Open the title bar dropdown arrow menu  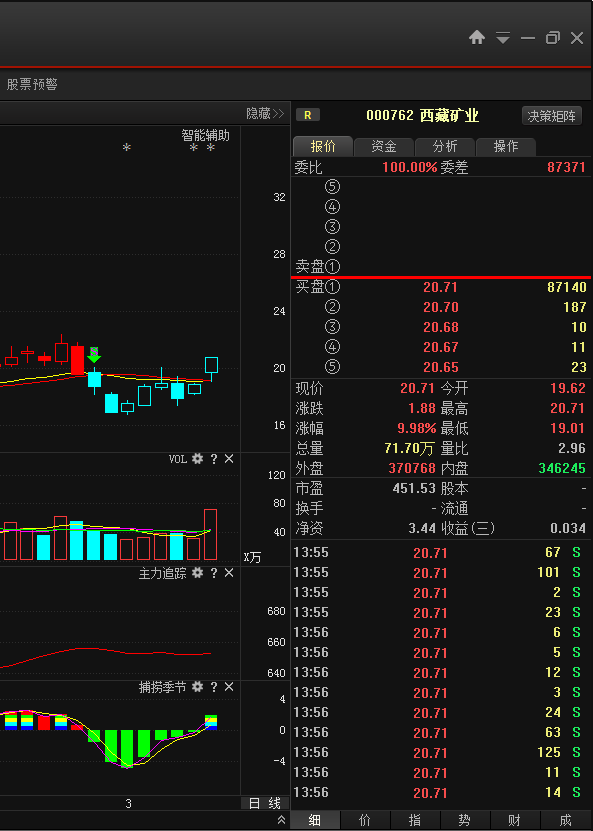(x=503, y=38)
